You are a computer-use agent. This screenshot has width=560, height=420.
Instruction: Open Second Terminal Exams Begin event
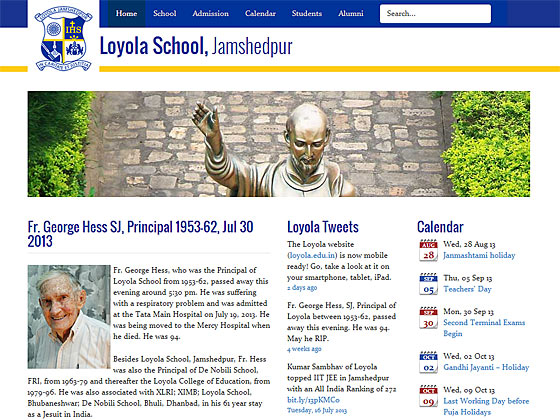(x=484, y=328)
